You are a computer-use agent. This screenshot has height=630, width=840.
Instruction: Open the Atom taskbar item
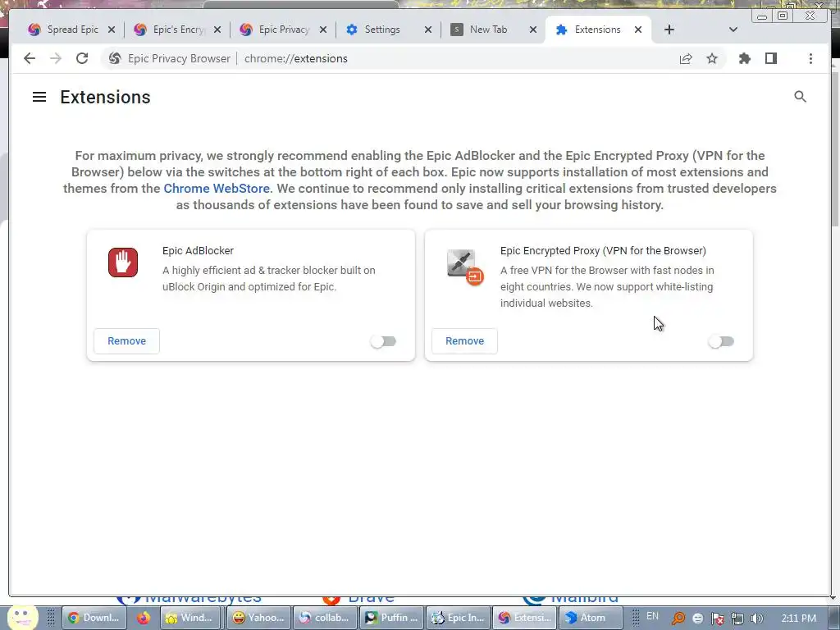coord(591,618)
